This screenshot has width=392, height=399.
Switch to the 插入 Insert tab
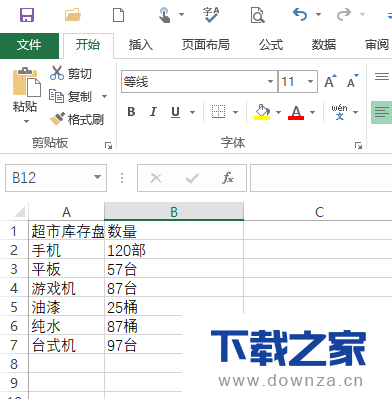coord(141,45)
